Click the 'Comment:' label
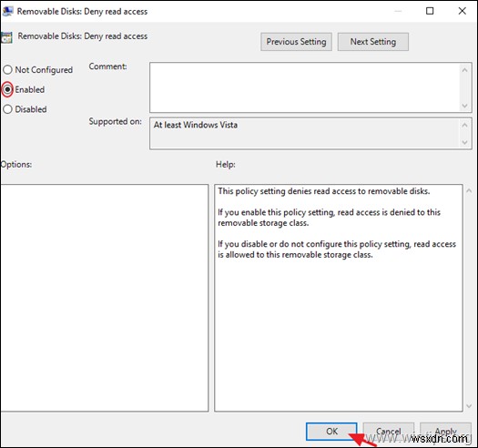 (x=108, y=66)
